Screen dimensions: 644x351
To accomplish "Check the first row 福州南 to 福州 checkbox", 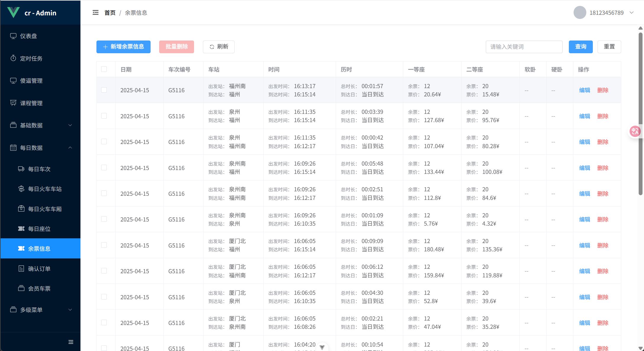I will click(104, 90).
